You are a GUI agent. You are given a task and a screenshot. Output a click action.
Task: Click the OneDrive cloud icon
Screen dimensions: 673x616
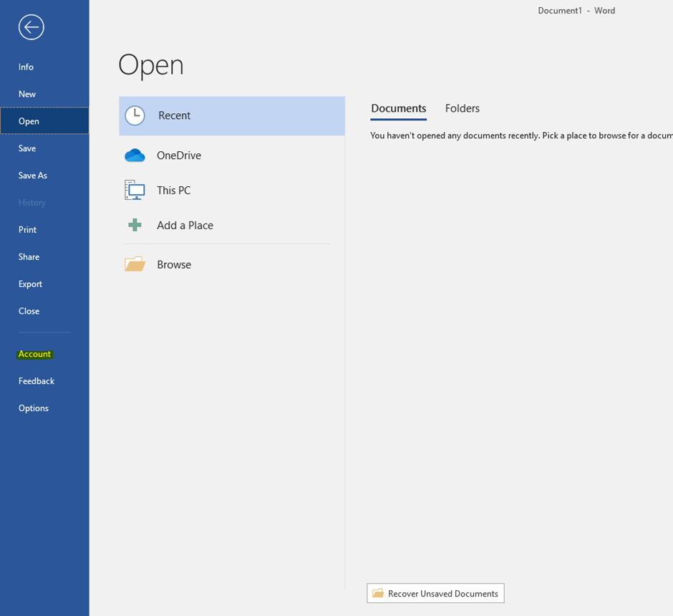point(135,155)
